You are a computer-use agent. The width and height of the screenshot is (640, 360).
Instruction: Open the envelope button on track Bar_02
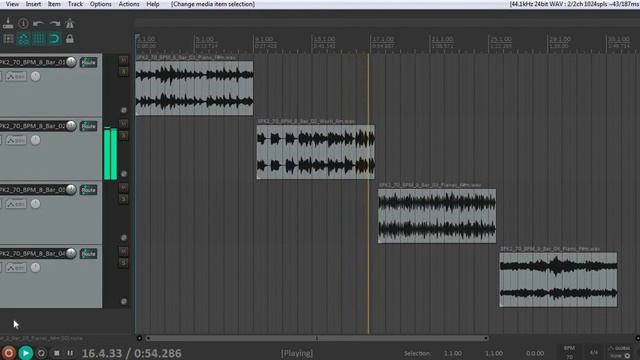pyautogui.click(x=16, y=140)
